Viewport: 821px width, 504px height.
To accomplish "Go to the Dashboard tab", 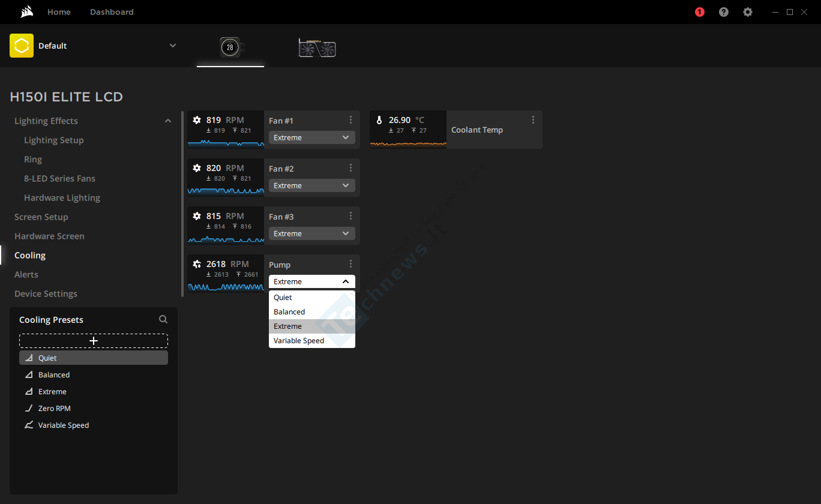I will pos(112,12).
